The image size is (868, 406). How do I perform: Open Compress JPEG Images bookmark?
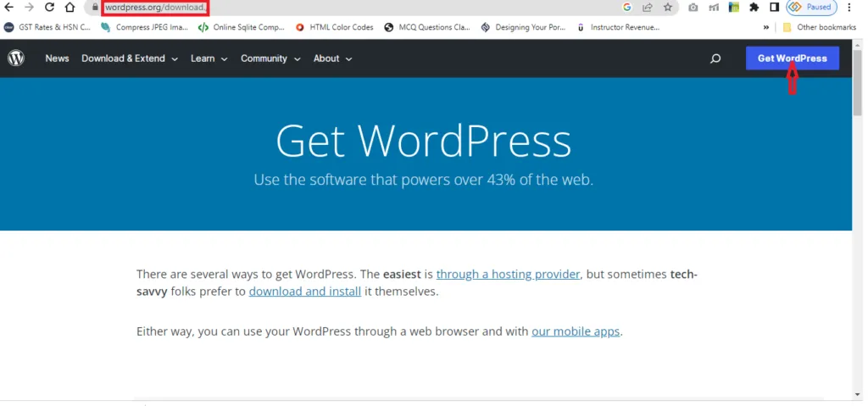(144, 27)
